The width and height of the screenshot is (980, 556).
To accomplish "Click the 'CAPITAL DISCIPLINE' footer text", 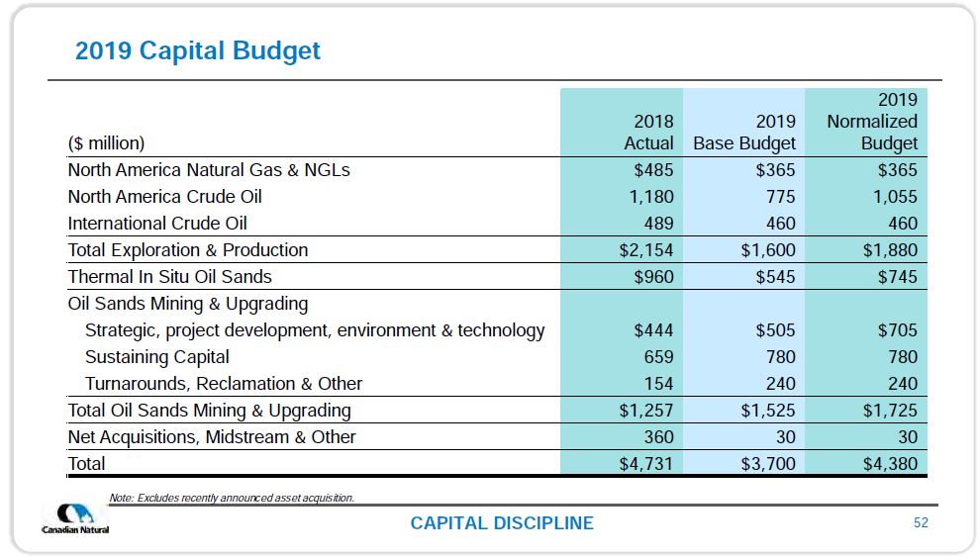I will click(502, 523).
